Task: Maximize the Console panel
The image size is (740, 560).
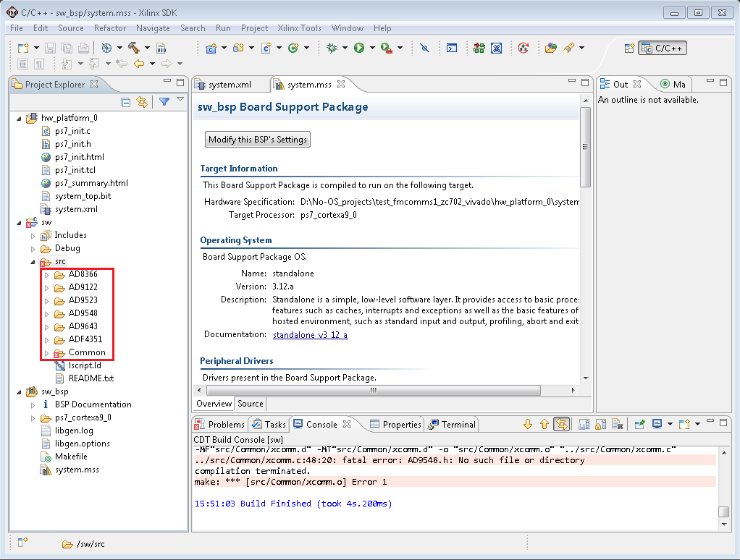Action: [723, 423]
